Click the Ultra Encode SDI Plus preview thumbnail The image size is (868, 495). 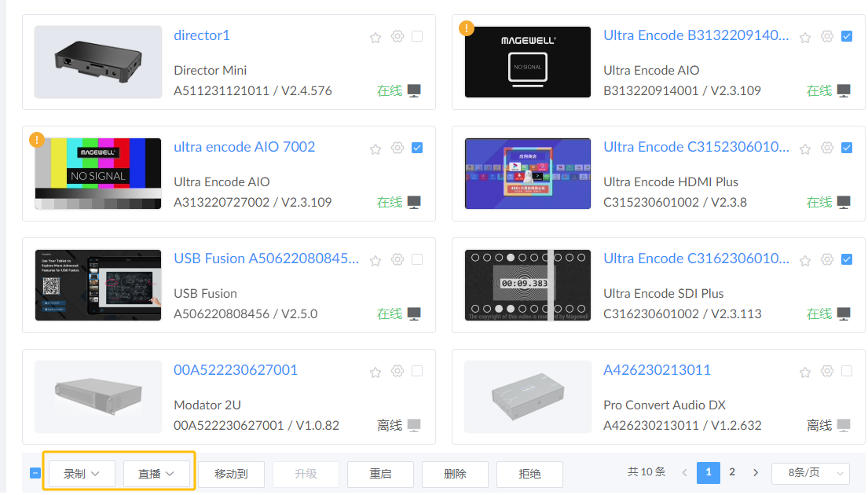(x=527, y=284)
